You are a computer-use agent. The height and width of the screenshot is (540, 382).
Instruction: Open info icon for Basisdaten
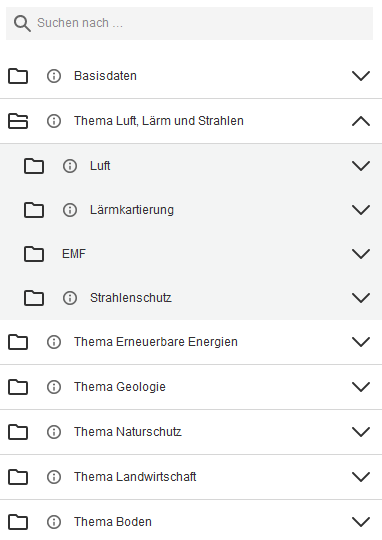[x=54, y=76]
